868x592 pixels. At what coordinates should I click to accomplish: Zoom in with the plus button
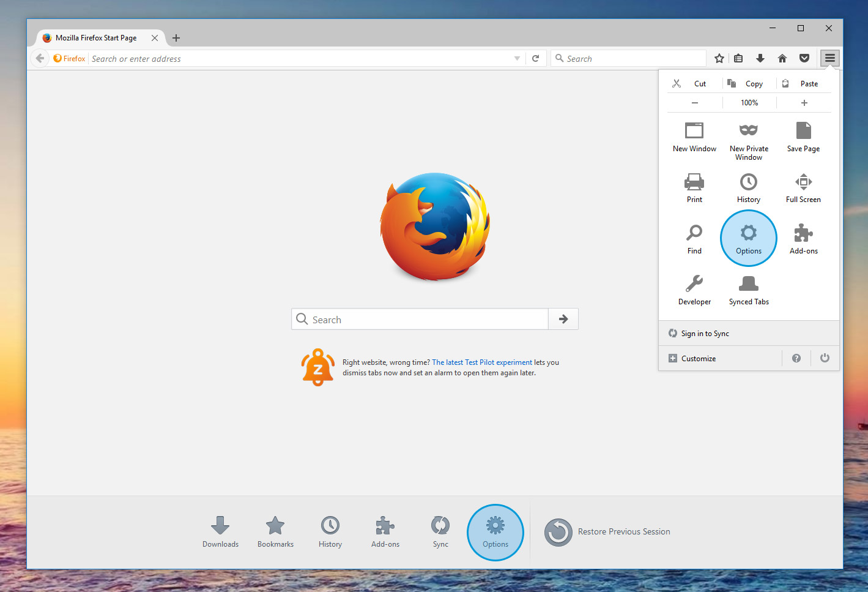[x=804, y=103]
